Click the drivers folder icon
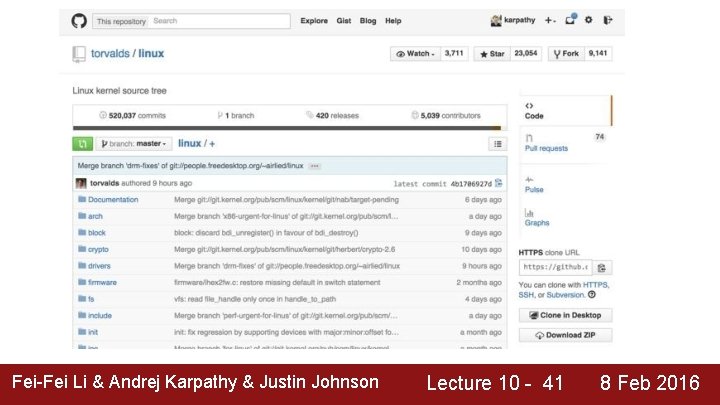This screenshot has height=405, width=720. 82,265
